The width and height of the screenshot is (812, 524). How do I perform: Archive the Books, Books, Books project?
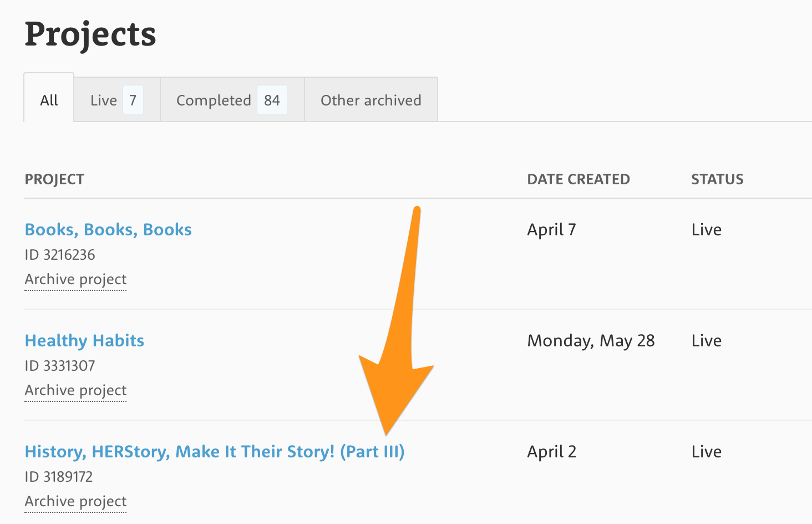75,279
